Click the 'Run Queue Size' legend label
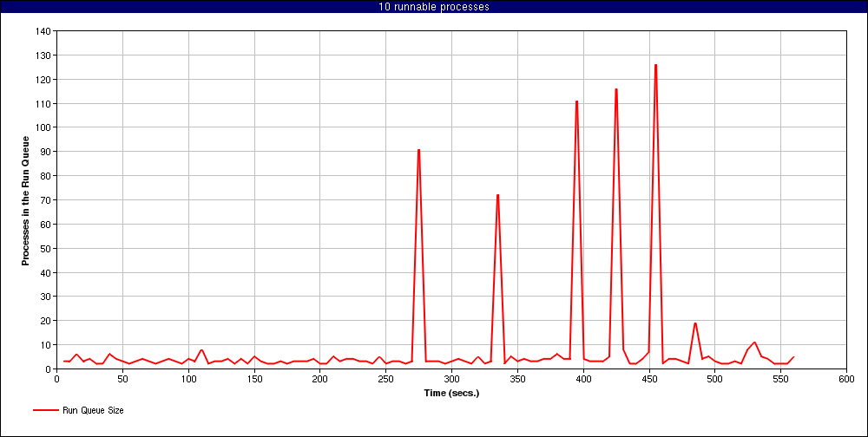The height and width of the screenshot is (437, 868). (x=93, y=410)
